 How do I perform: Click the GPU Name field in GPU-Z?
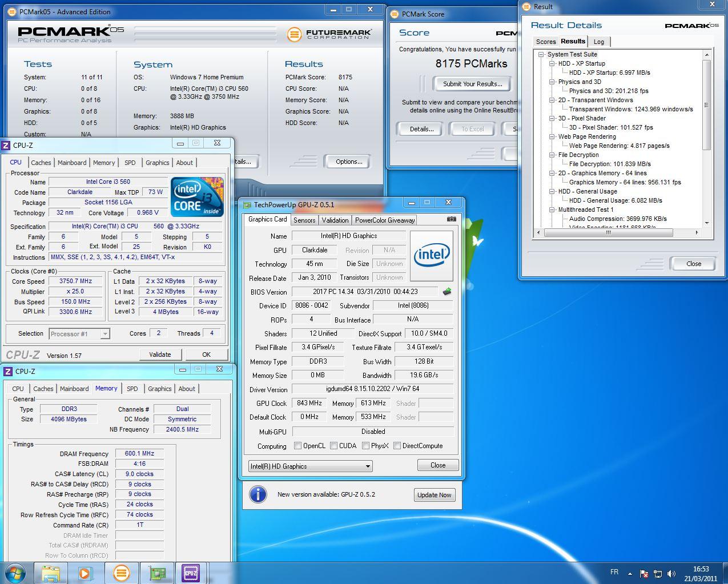coord(349,236)
